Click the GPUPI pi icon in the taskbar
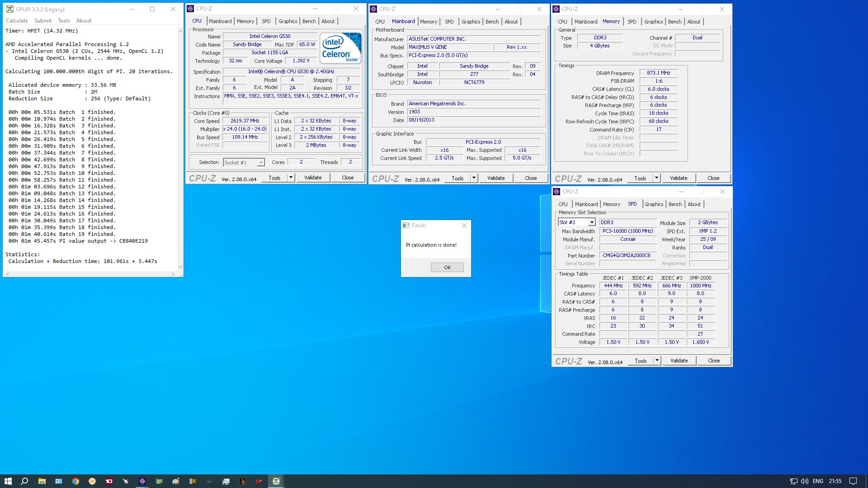Screen dimensions: 868x488 click(x=276, y=481)
